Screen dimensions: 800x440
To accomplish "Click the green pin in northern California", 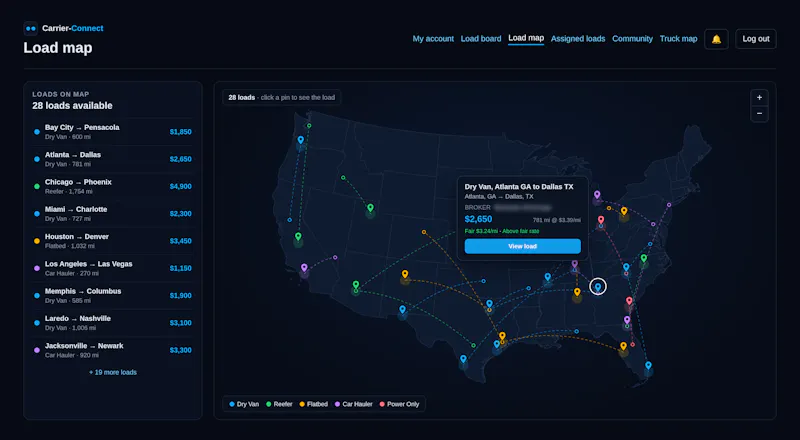I will pos(298,237).
